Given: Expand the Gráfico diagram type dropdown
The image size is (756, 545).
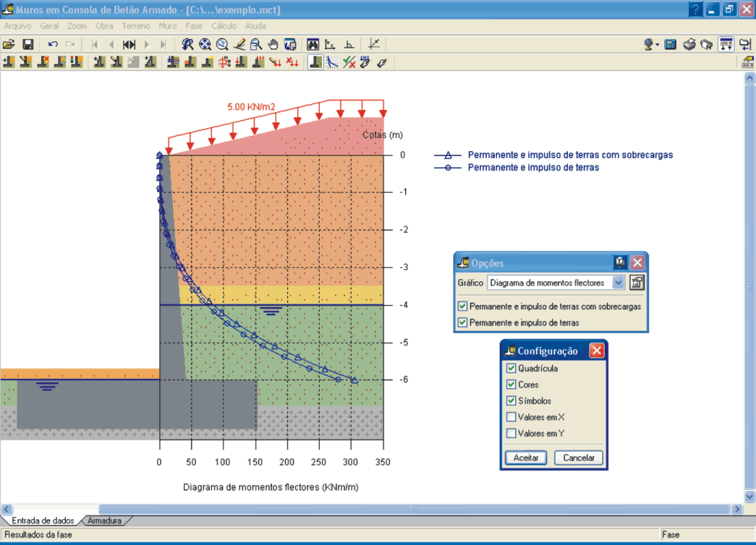Looking at the screenshot, I should click(619, 283).
